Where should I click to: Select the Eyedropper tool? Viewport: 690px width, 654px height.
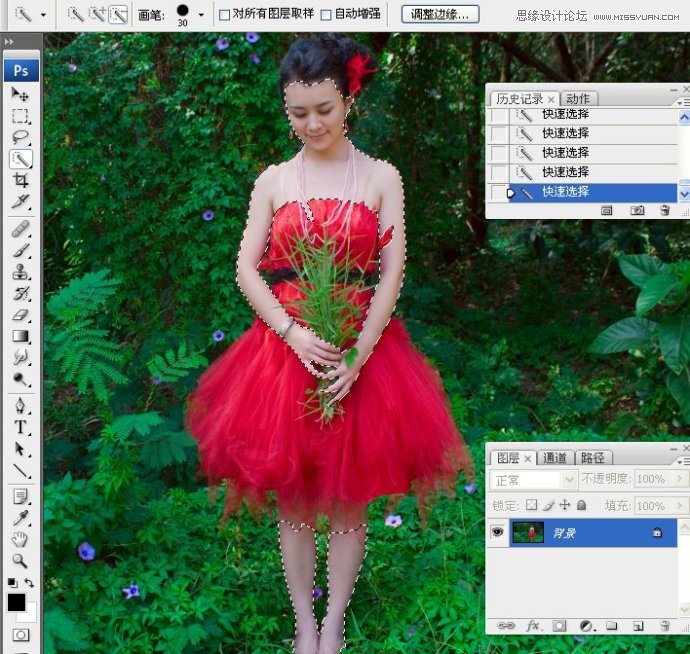(x=20, y=518)
